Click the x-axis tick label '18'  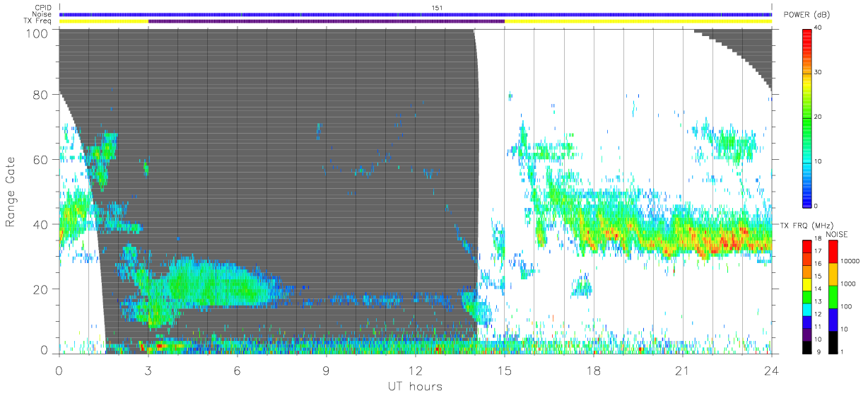click(x=594, y=371)
